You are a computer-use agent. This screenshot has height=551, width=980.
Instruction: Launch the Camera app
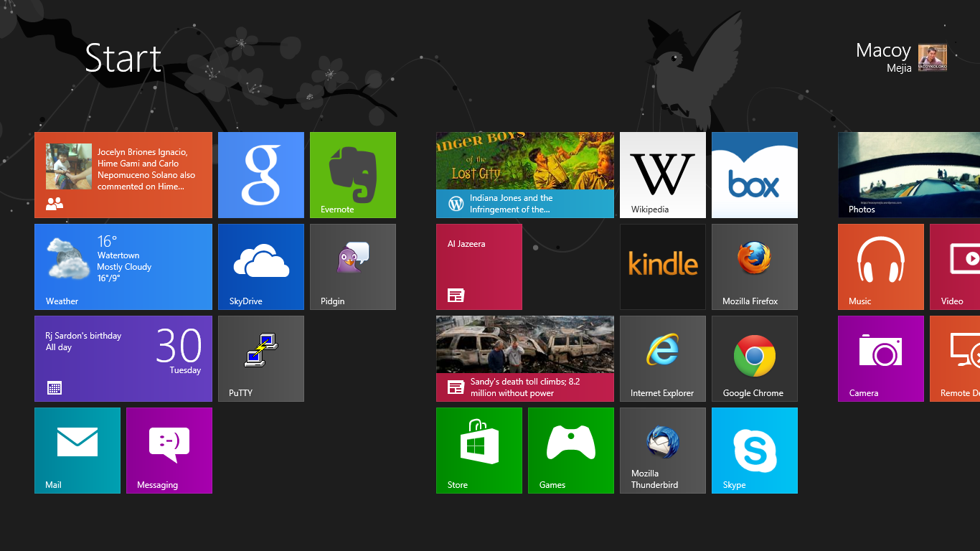click(880, 359)
